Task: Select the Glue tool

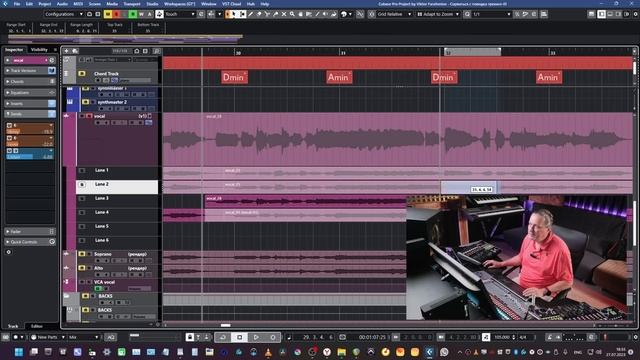Action: pyautogui.click(x=276, y=14)
